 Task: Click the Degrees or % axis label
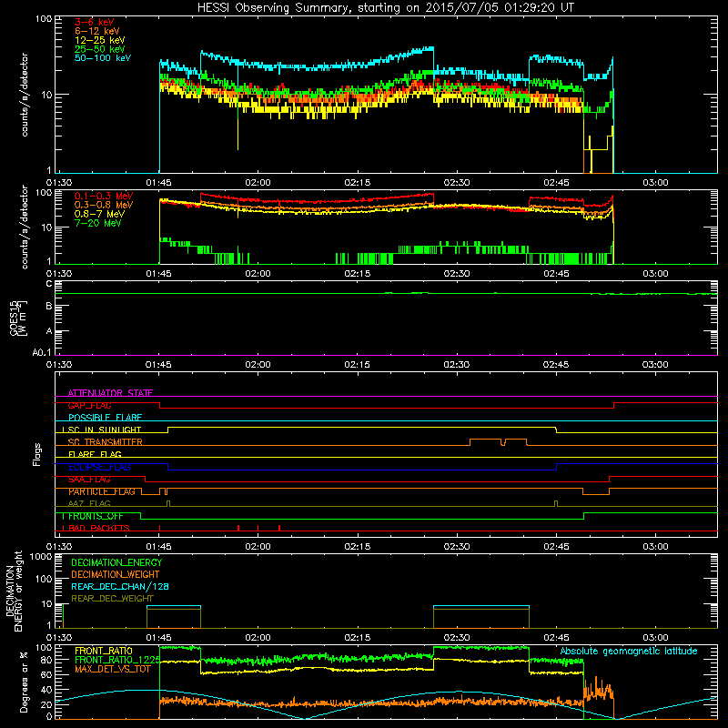coord(24,682)
